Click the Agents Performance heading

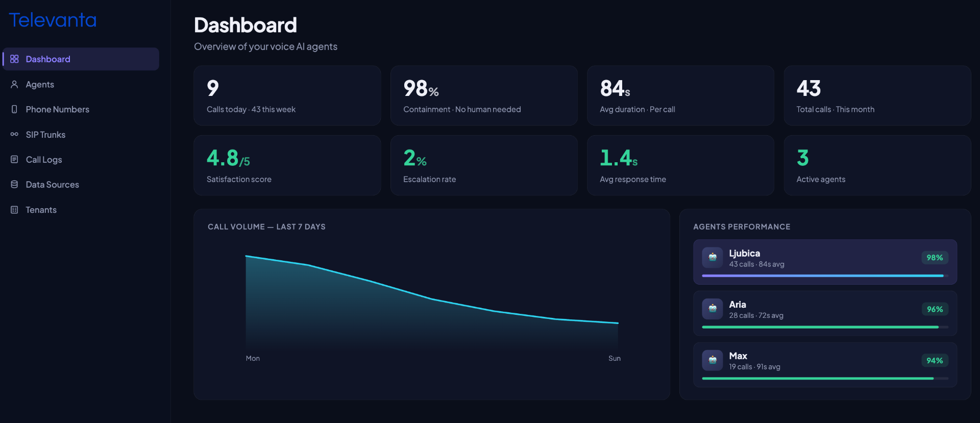coord(742,227)
